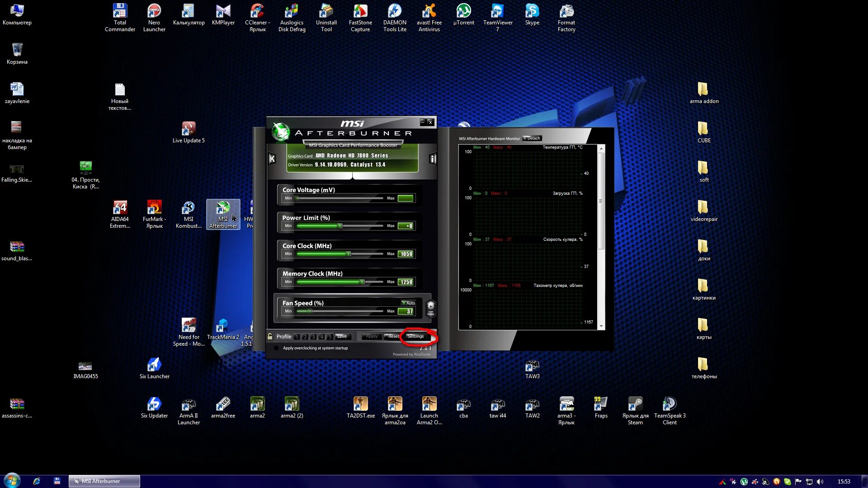Select the arma addon folder
The height and width of the screenshot is (488, 868).
point(704,94)
